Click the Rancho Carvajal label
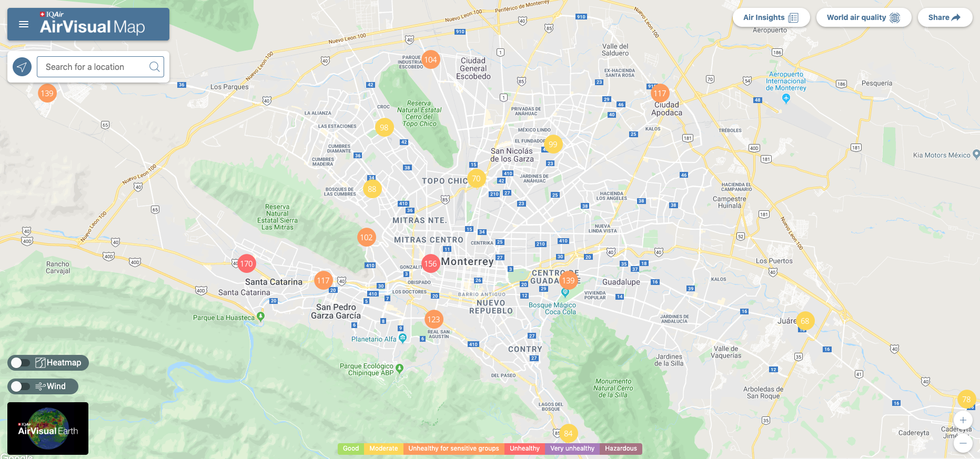This screenshot has height=459, width=980. [58, 268]
